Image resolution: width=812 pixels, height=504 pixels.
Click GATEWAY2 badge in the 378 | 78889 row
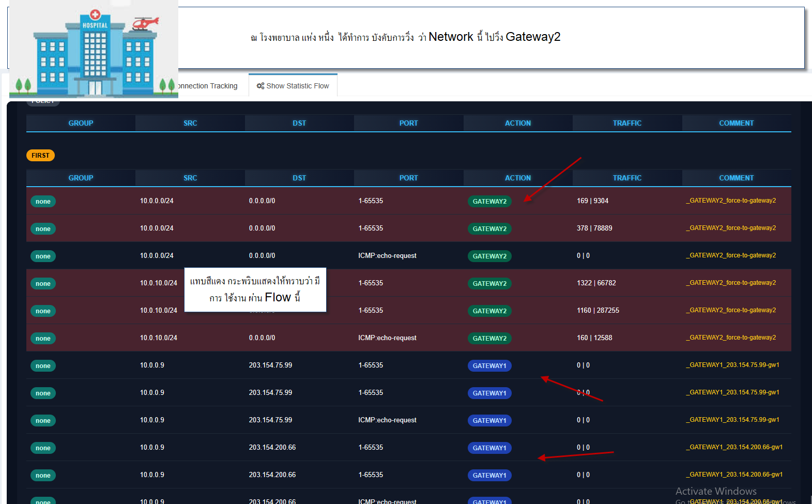pyautogui.click(x=489, y=229)
